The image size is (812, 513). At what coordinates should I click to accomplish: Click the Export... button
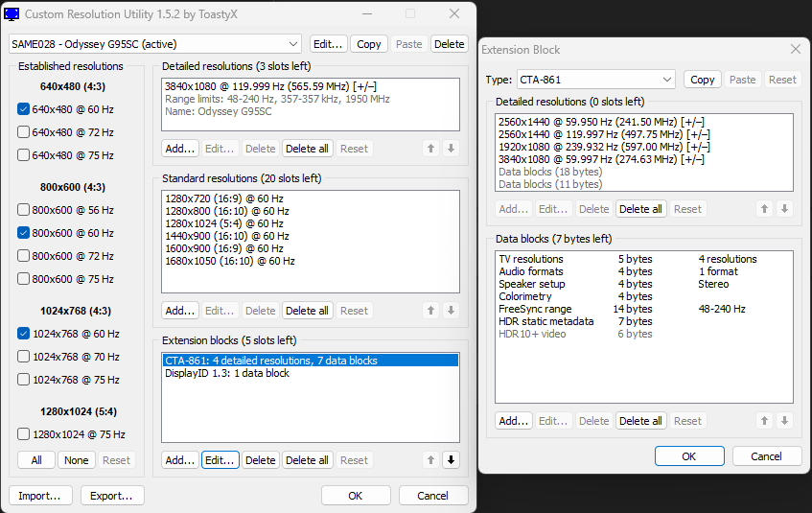[x=112, y=496]
